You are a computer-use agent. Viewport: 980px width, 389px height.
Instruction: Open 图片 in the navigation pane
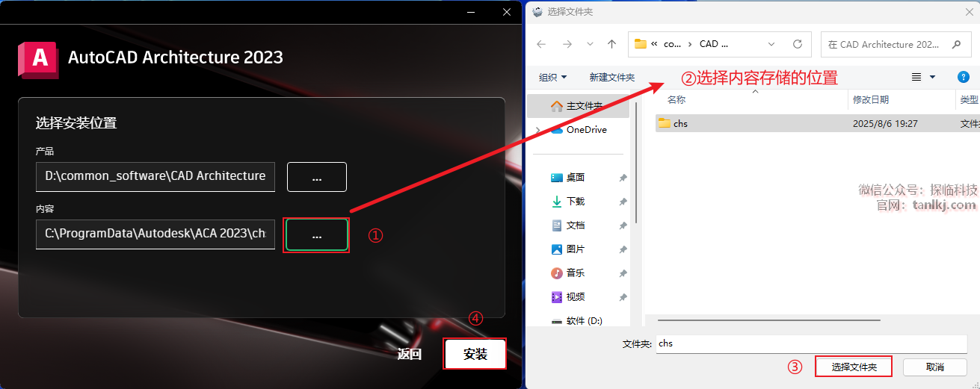(576, 249)
